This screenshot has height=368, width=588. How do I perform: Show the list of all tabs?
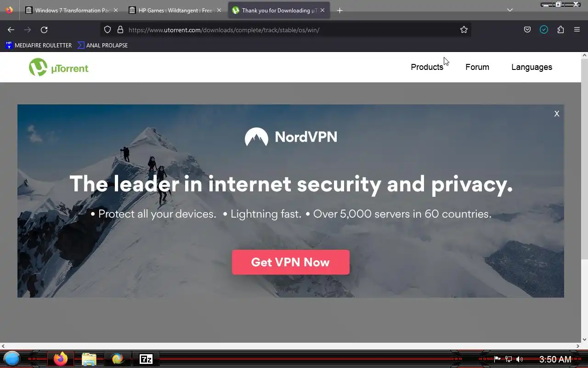click(510, 10)
